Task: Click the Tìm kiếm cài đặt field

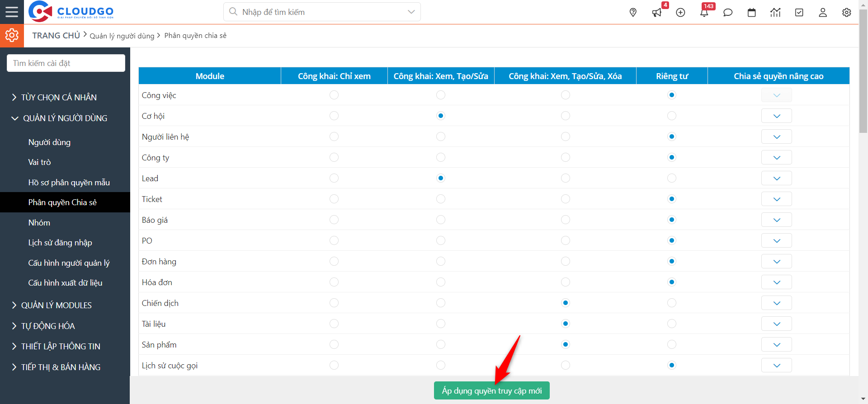Action: [x=66, y=63]
